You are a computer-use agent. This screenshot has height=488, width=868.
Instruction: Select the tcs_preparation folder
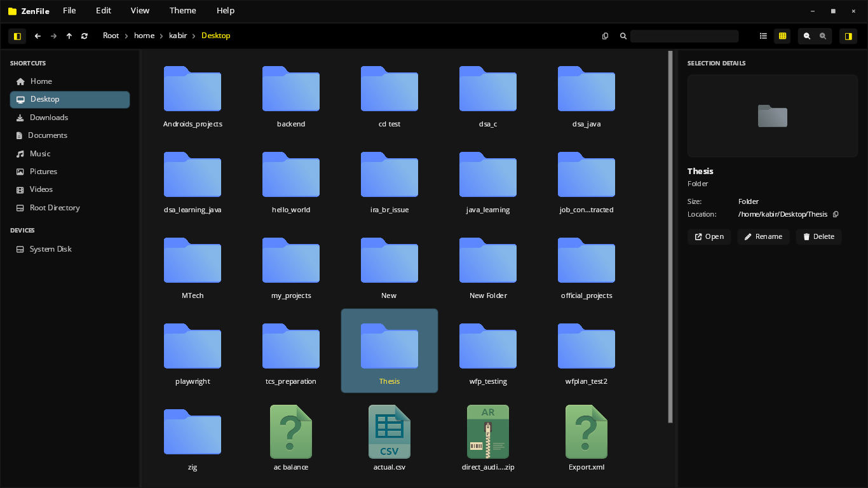[x=291, y=351]
